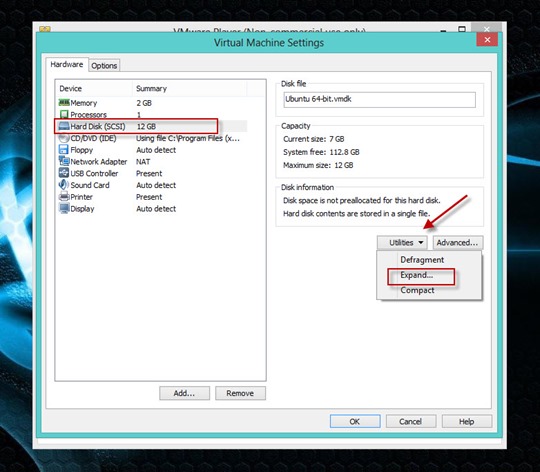This screenshot has height=472, width=540.
Task: Click the Hard Disk (SCSI) drive icon
Action: tap(64, 126)
